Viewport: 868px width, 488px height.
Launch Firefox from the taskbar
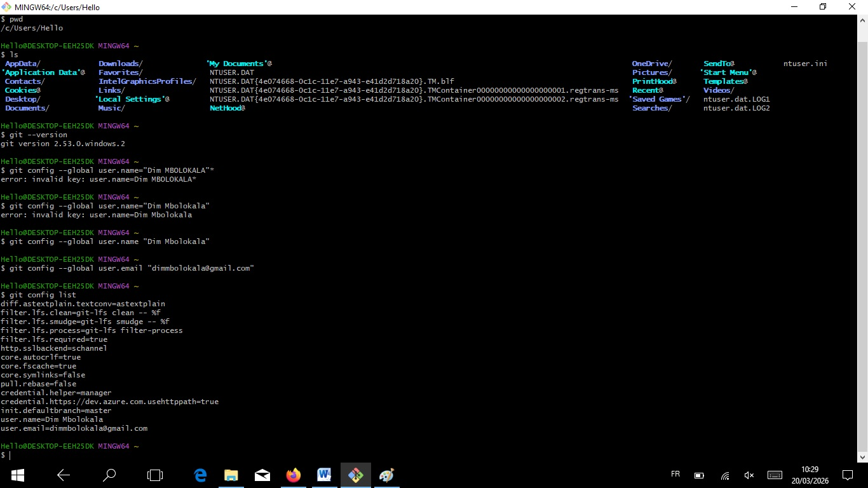(293, 475)
